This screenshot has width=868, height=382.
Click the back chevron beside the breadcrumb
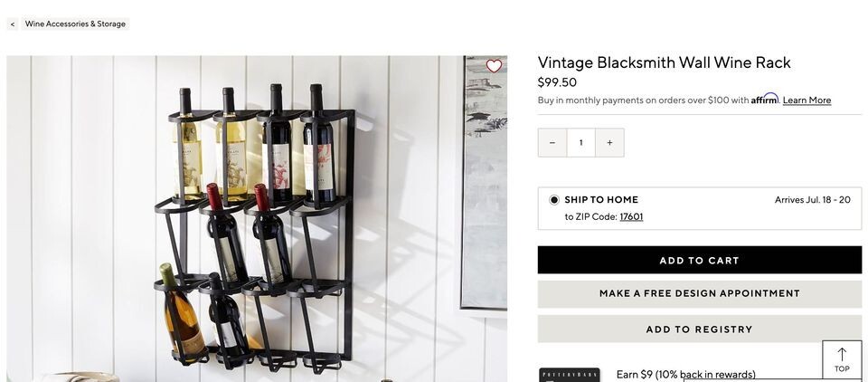pos(13,24)
